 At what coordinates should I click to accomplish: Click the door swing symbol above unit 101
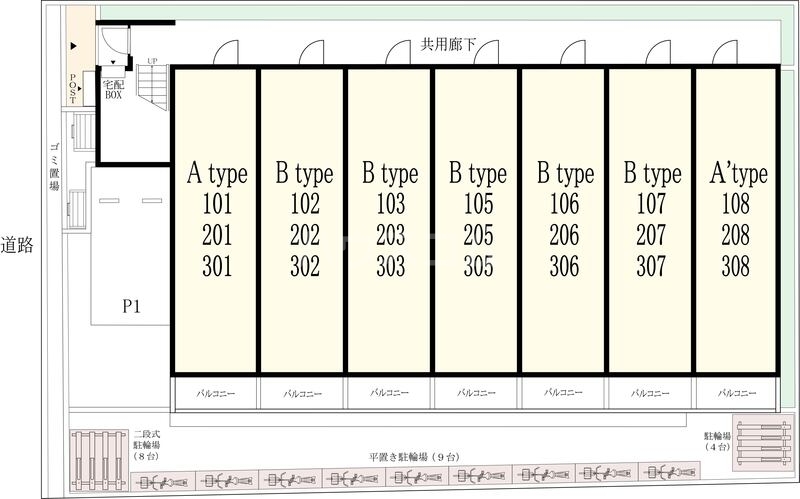(225, 53)
